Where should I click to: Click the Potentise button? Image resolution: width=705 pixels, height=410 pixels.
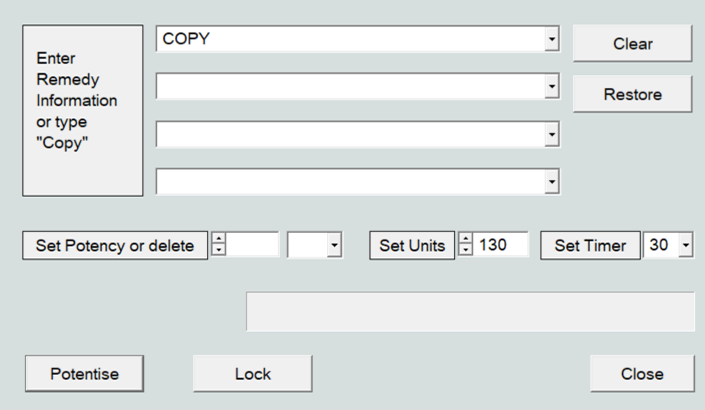85,374
